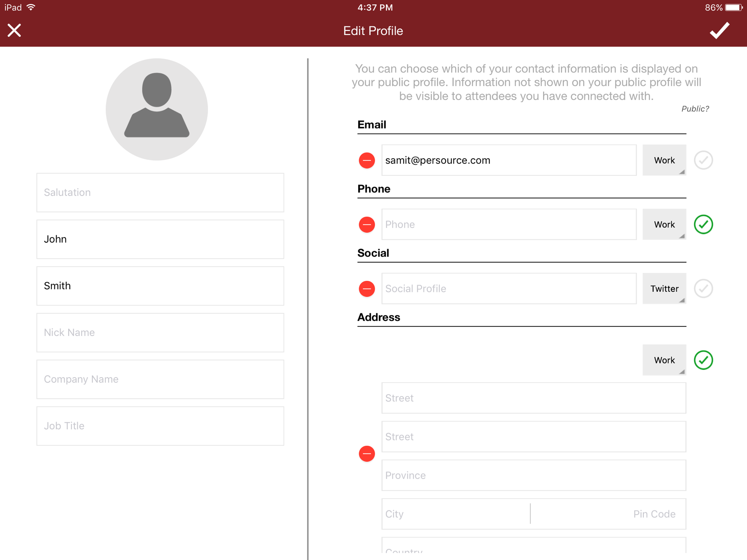Tap the 4:37 PM clock
747x560 pixels.
click(375, 7)
